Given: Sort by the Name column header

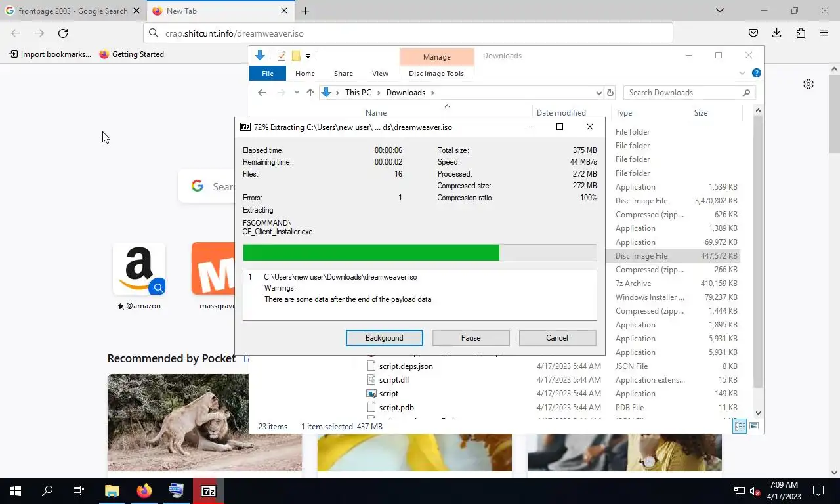Looking at the screenshot, I should 376,113.
